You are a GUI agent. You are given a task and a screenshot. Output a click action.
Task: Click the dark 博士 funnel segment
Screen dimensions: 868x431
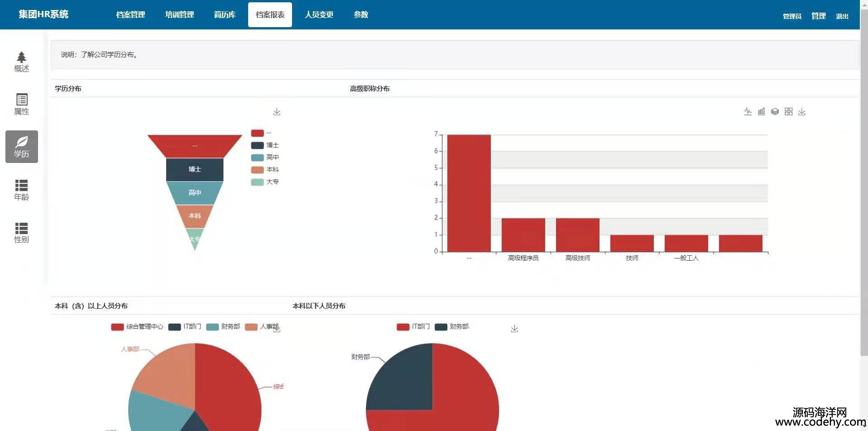195,169
